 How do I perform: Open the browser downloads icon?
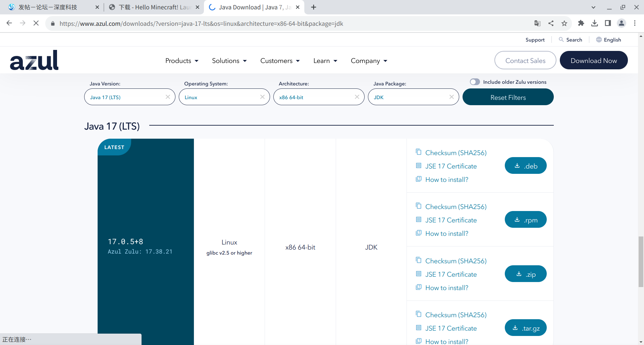click(594, 23)
